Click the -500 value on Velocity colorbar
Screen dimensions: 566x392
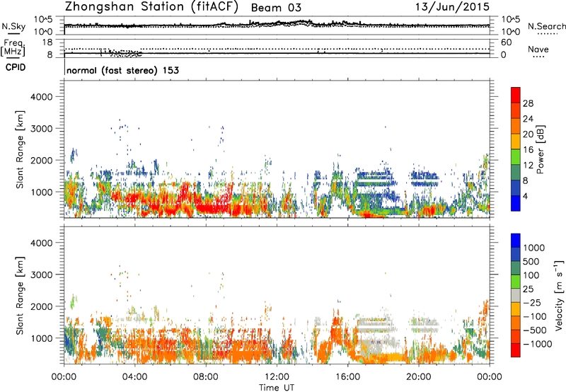535,330
